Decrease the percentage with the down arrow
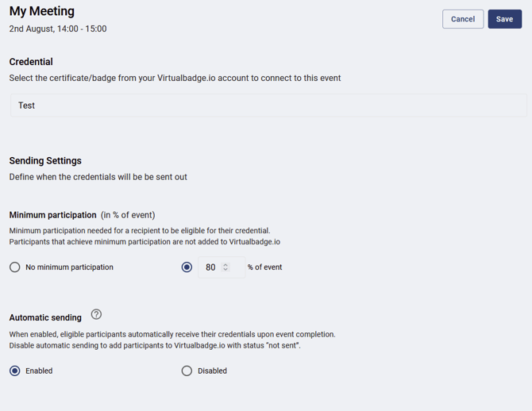Viewport: 532px width, 411px height. pos(225,270)
